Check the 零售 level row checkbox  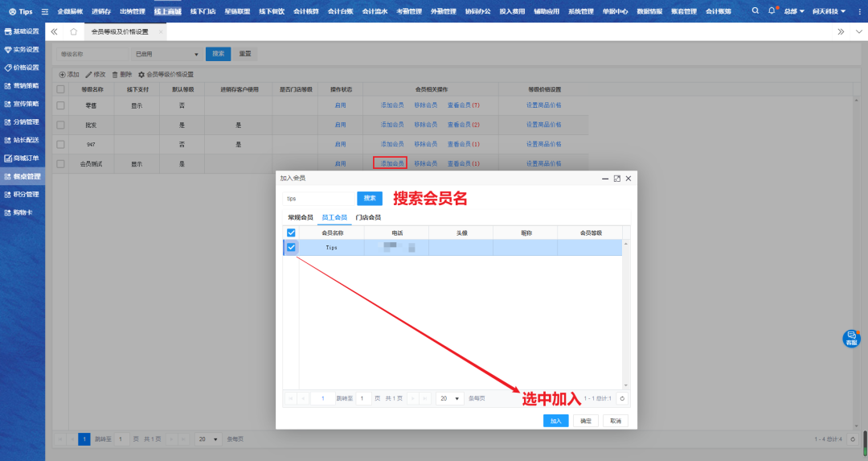(x=60, y=105)
